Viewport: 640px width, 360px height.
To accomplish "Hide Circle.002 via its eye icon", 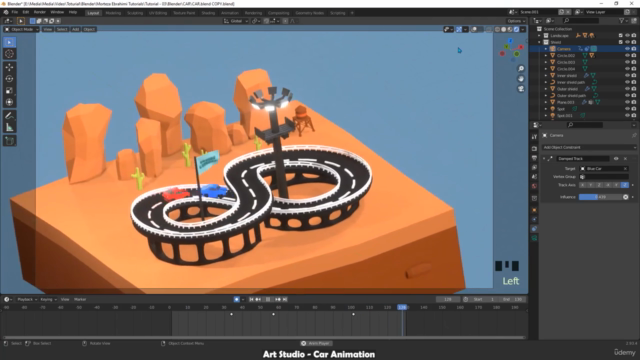I will click(627, 56).
